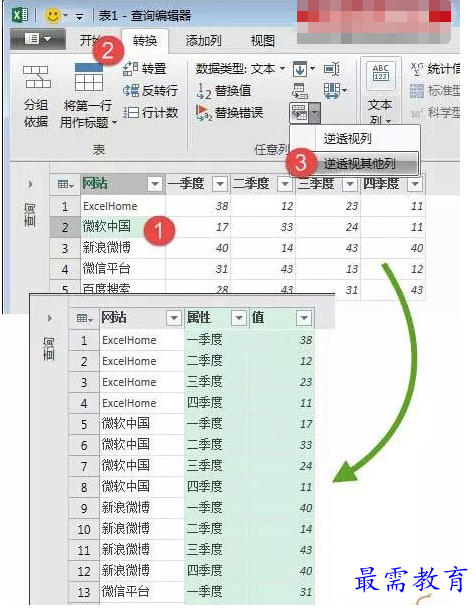This screenshot has height=611, width=476.
Task: Open the 数据类型: 文本 dropdown
Action: 240,69
